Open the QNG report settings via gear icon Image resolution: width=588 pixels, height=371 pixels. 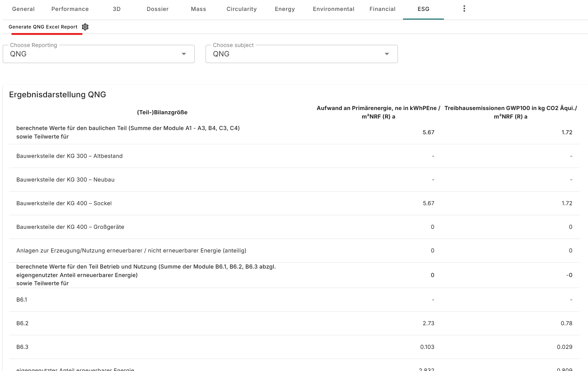point(85,27)
